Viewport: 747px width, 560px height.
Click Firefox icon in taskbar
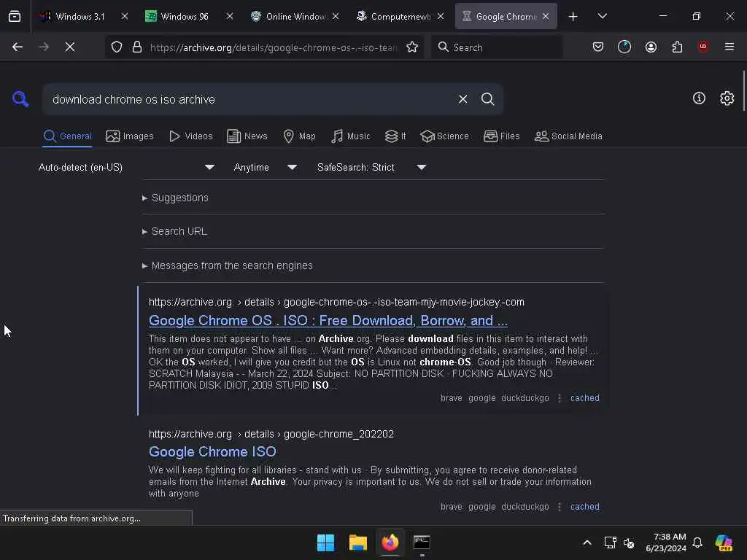point(390,542)
